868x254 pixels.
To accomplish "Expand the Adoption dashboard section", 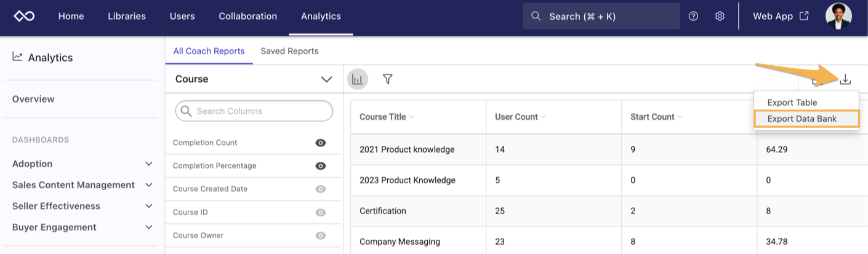I will (148, 164).
